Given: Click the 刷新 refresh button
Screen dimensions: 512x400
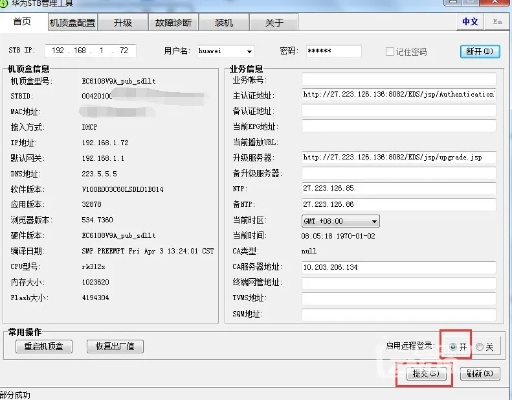Looking at the screenshot, I should [480, 374].
